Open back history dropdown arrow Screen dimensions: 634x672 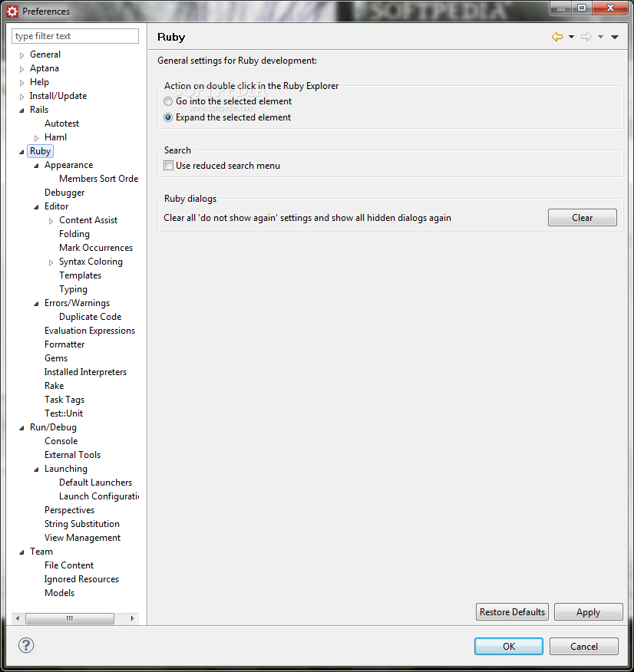[571, 37]
